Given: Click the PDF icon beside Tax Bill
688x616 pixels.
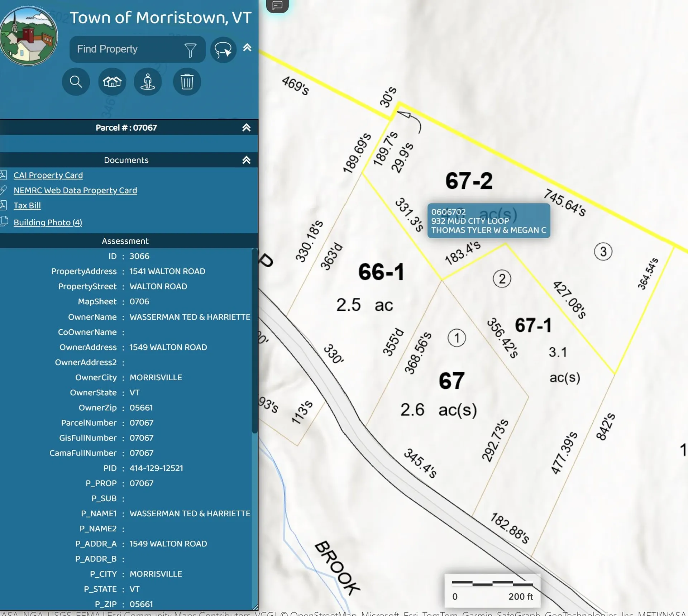Looking at the screenshot, I should [4, 205].
